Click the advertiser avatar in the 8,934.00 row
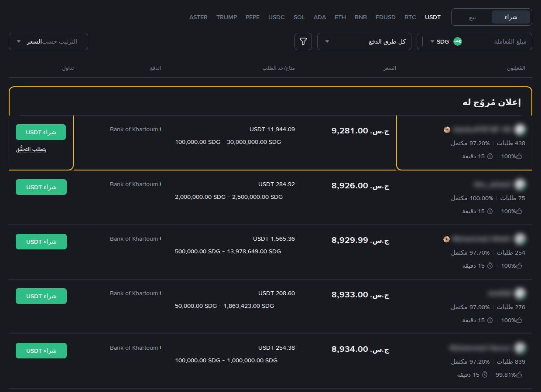 (x=519, y=348)
